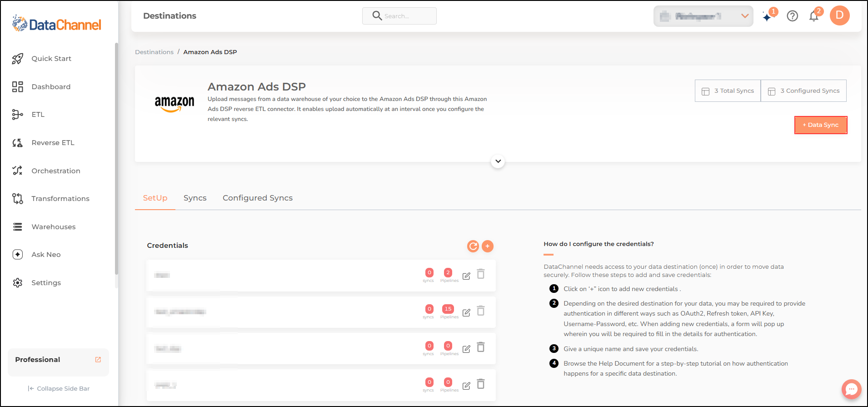Open the notifications bell
This screenshot has width=868, height=407.
click(814, 16)
